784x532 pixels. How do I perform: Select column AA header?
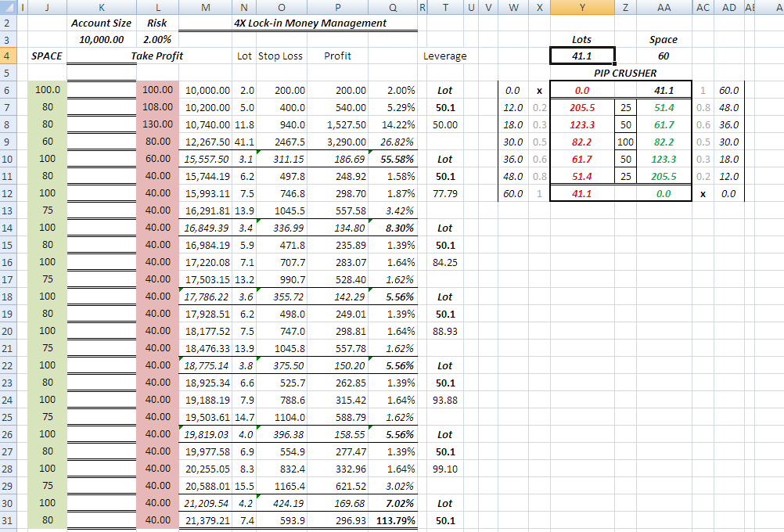[x=664, y=8]
